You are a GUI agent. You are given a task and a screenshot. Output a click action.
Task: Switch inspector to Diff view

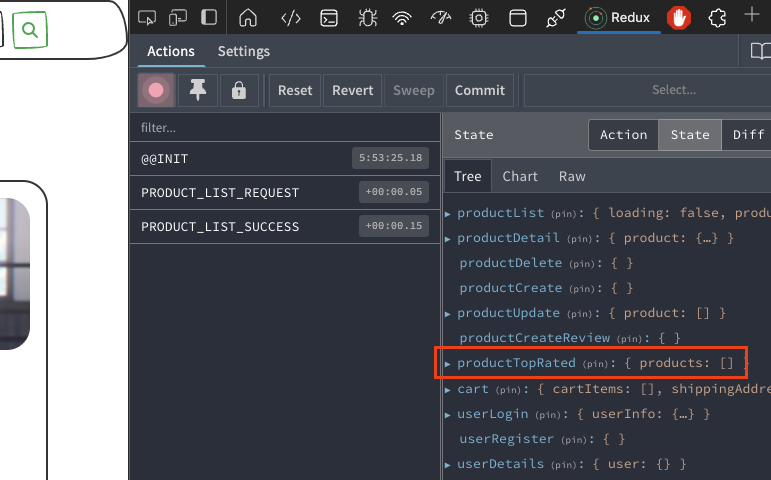pos(748,135)
